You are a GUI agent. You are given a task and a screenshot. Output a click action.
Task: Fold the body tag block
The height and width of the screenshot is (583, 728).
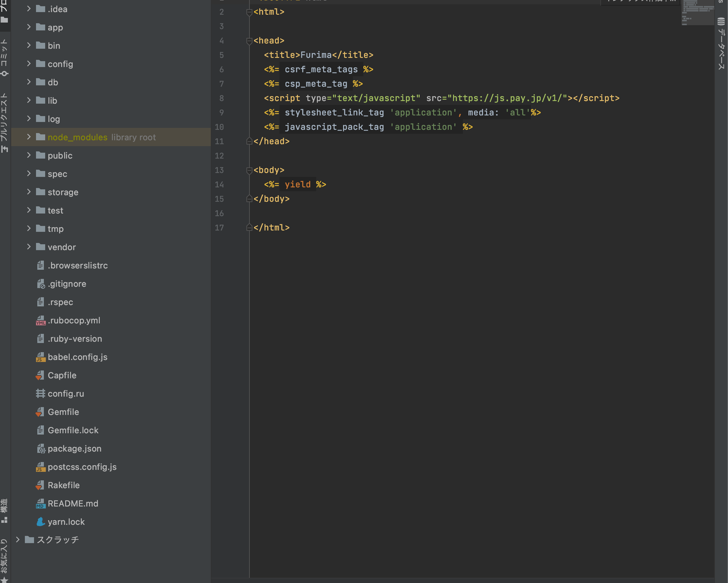[x=249, y=170]
